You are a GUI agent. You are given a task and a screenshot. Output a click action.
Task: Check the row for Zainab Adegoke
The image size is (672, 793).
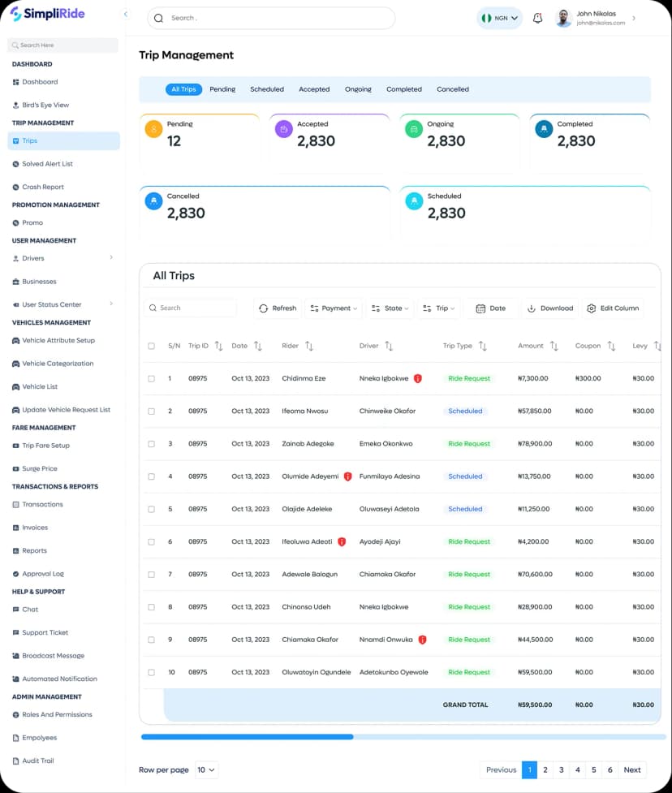click(151, 444)
